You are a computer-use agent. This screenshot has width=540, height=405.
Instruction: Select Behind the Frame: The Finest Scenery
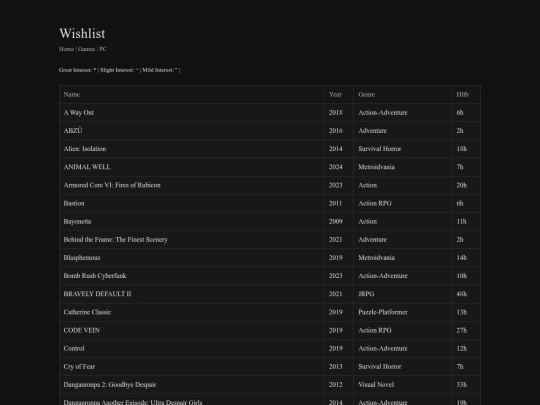[115, 239]
